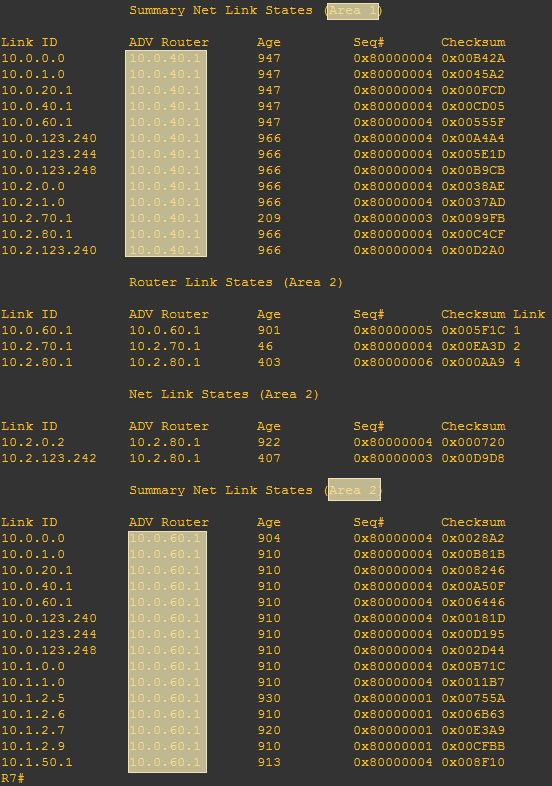Viewport: 552px width, 786px height.
Task: Click checksum 0x002D44
Action: pos(473,651)
